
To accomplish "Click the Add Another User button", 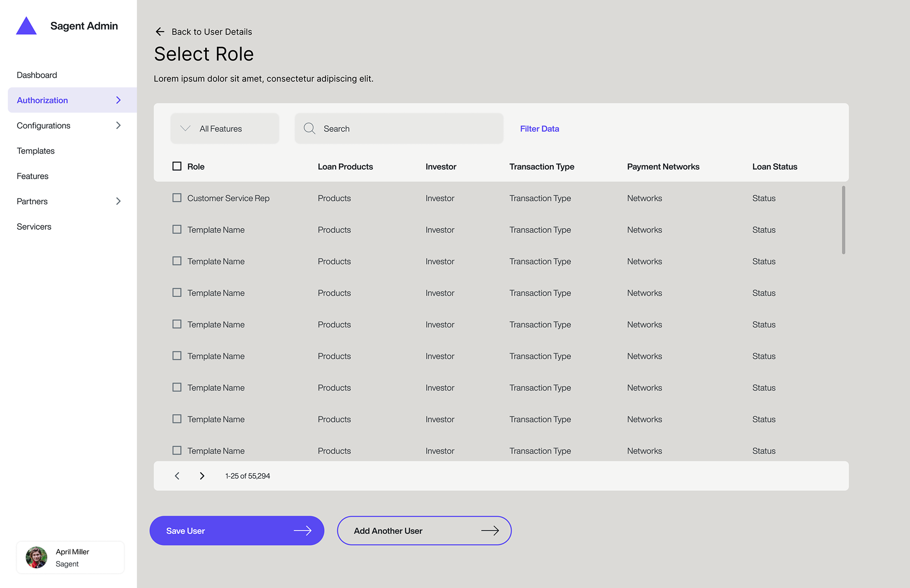I will pos(424,531).
